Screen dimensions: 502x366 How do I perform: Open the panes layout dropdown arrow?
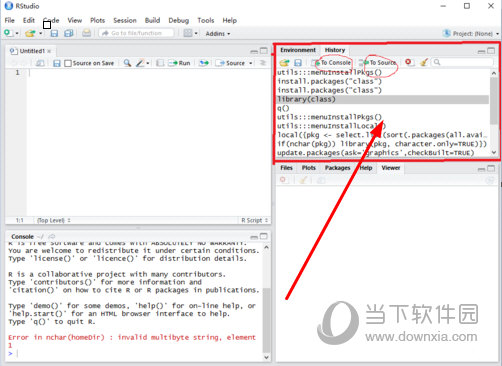pyautogui.click(x=196, y=33)
